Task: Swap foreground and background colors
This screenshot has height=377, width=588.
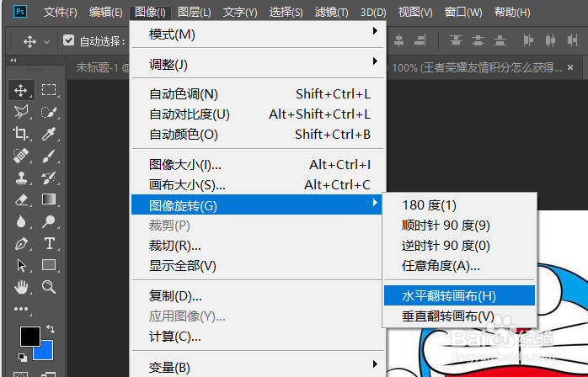Action: click(x=51, y=329)
